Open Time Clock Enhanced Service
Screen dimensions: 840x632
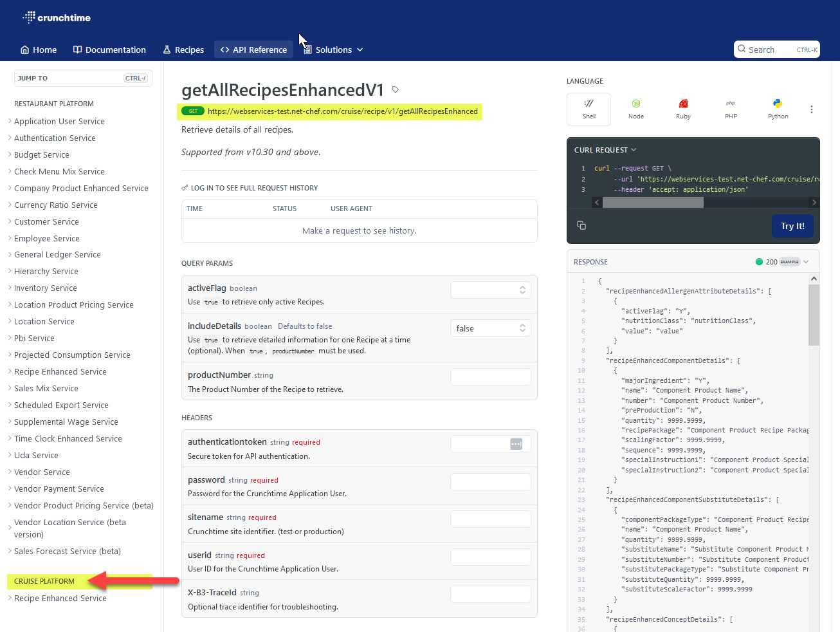click(x=68, y=438)
